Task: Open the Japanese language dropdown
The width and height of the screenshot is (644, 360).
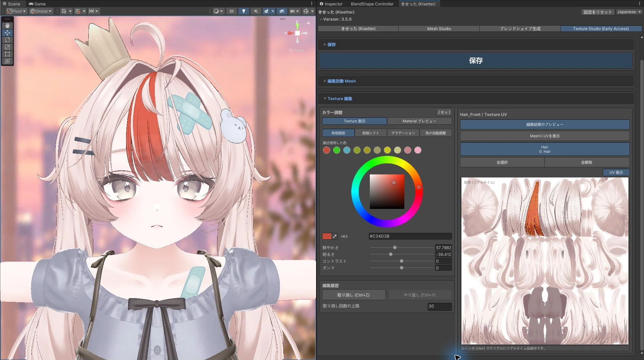Action: pos(629,12)
